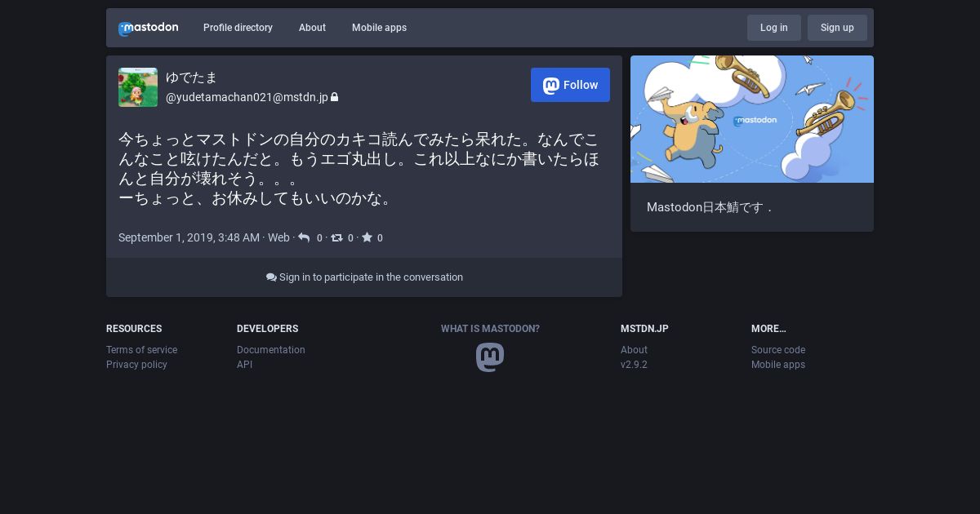Click the conversation bubbles icon

[271, 277]
